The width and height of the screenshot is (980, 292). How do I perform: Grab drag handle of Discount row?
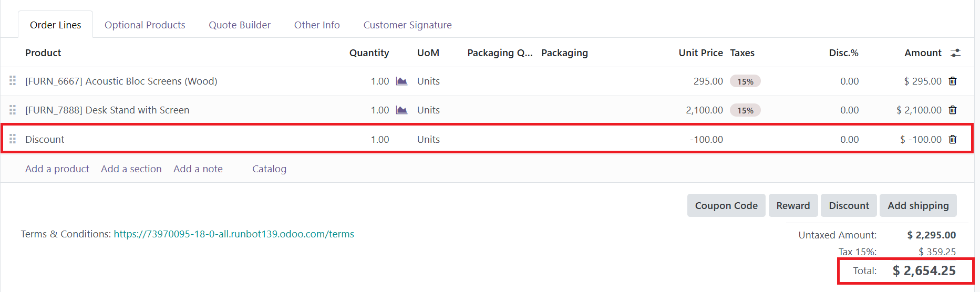[13, 139]
